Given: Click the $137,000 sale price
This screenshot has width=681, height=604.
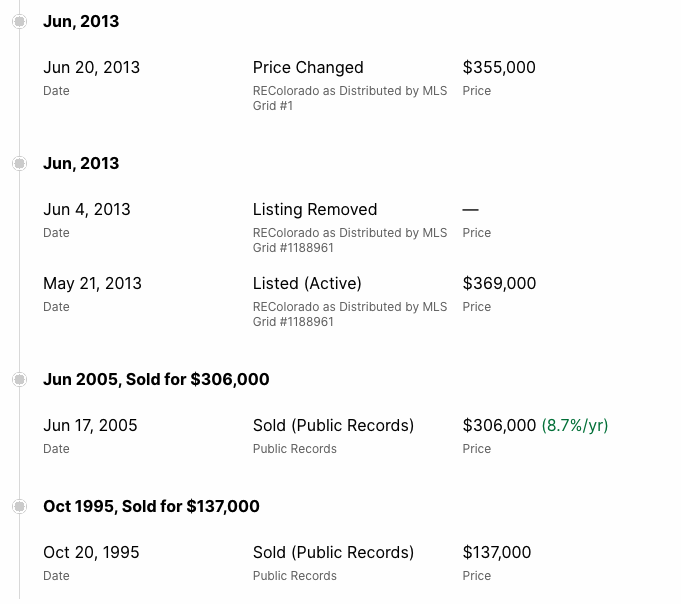Looking at the screenshot, I should tap(497, 553).
